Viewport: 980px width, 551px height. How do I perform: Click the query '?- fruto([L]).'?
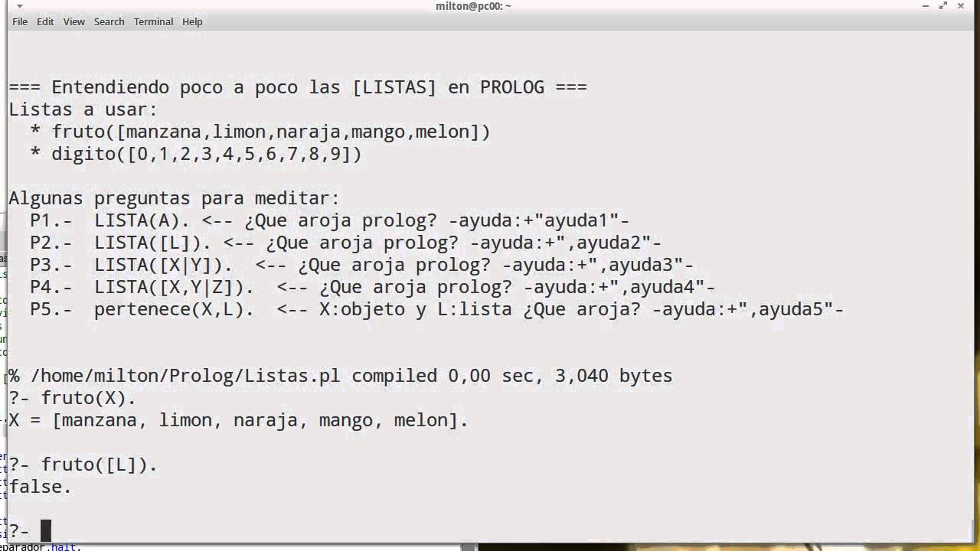click(x=83, y=465)
